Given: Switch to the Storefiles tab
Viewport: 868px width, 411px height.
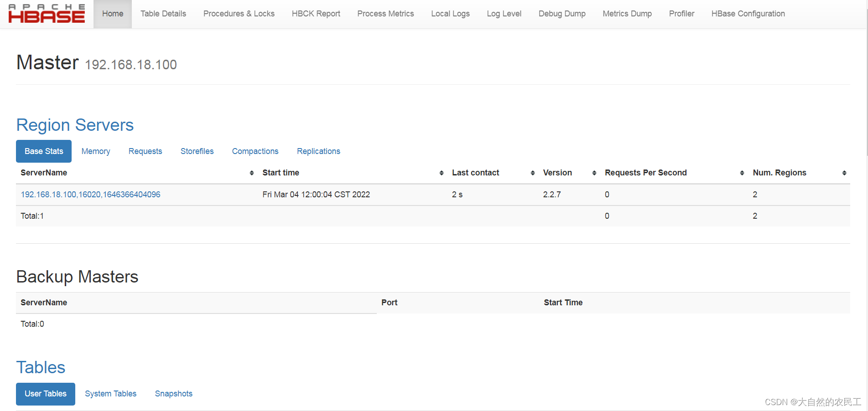Looking at the screenshot, I should (x=197, y=151).
